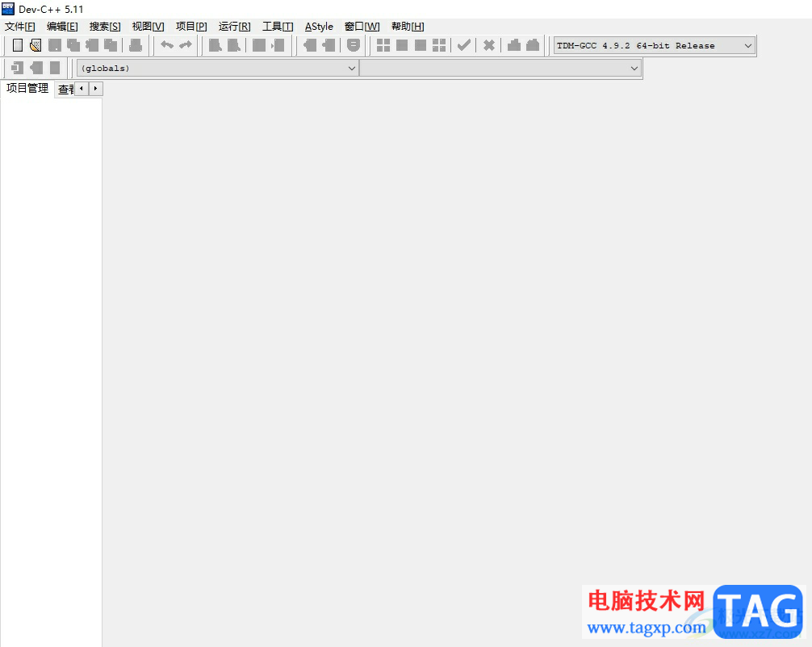Image resolution: width=812 pixels, height=647 pixels.
Task: Click the Add to project icon
Action: (x=310, y=45)
